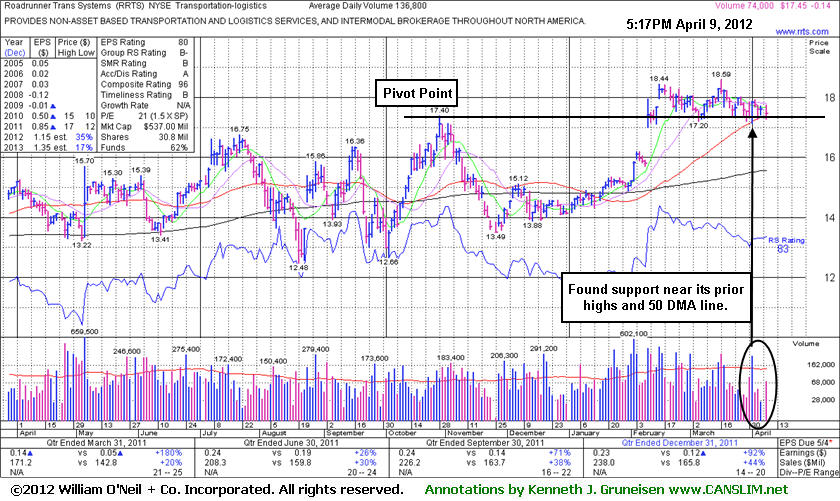Click the 5:17PM April 9, 2012 timestamp
840x501 pixels.
tap(689, 24)
